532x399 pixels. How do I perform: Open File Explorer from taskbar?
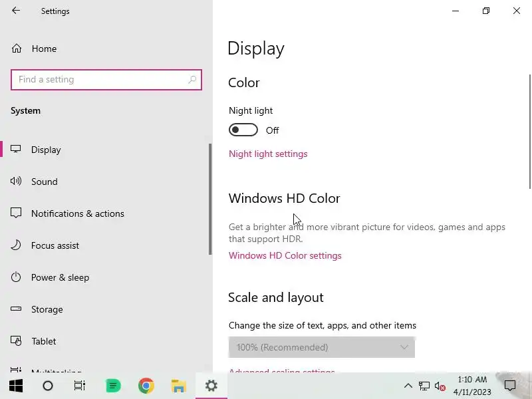coord(178,386)
